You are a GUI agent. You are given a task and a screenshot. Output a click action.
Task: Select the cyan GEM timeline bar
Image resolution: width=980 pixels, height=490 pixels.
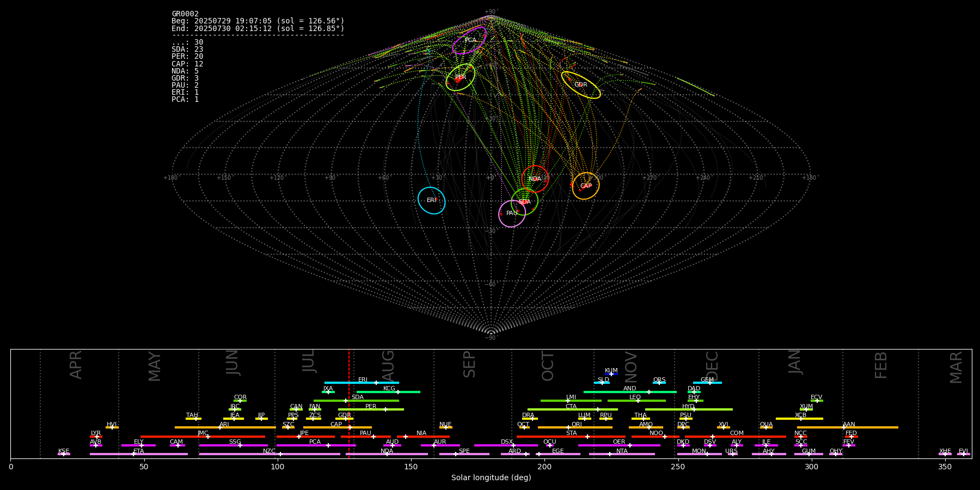[x=707, y=383]
